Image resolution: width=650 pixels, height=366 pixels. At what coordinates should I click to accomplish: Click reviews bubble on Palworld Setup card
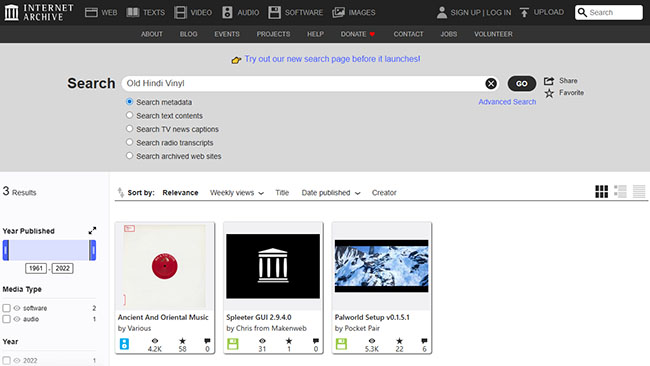(424, 341)
